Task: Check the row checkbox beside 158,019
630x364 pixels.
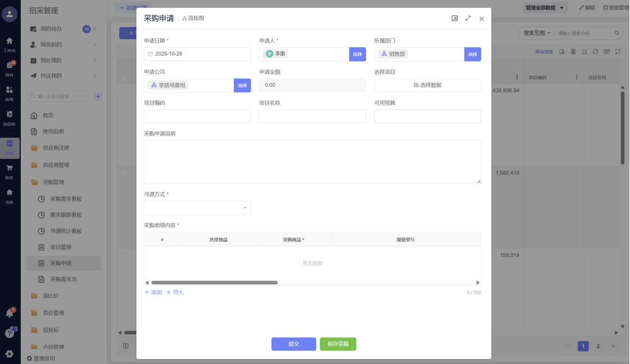Action: click(x=124, y=255)
